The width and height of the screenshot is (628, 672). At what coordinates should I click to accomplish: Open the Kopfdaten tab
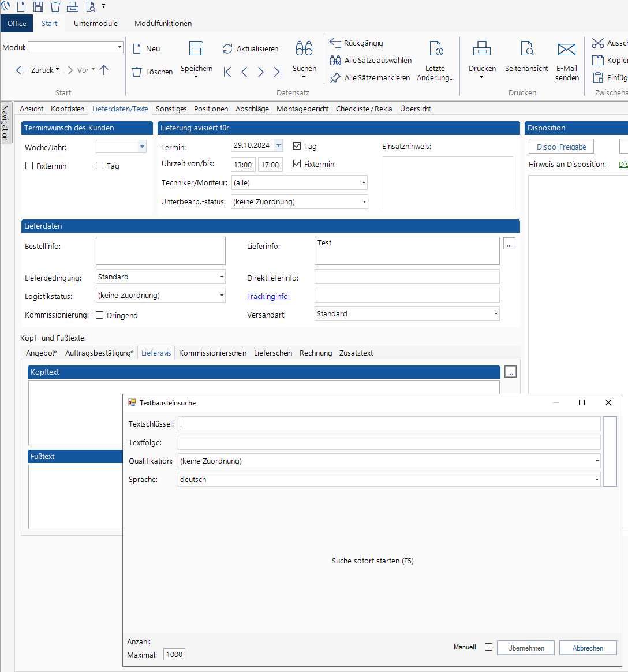coord(68,109)
